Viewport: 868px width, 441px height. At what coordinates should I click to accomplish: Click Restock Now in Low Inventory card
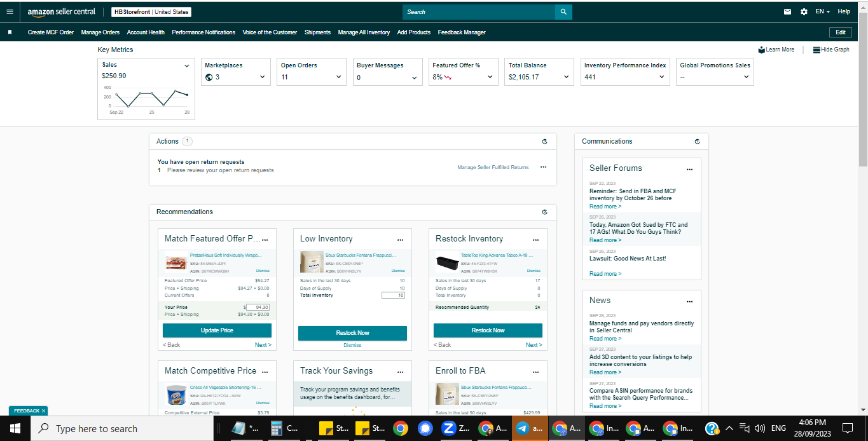[x=352, y=333]
